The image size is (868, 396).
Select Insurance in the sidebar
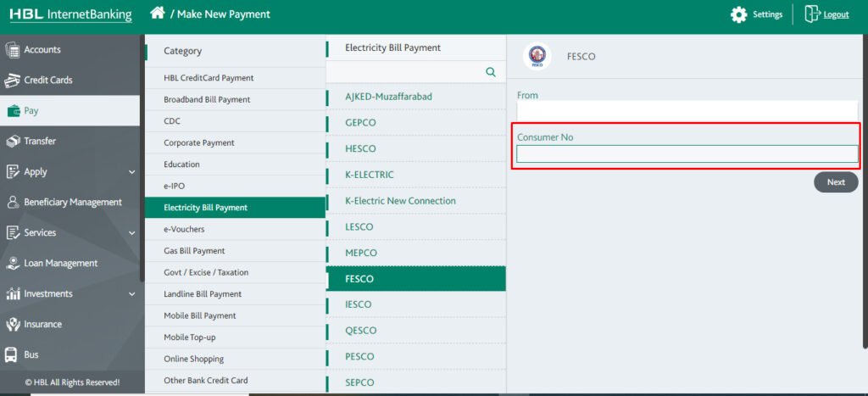coord(70,324)
